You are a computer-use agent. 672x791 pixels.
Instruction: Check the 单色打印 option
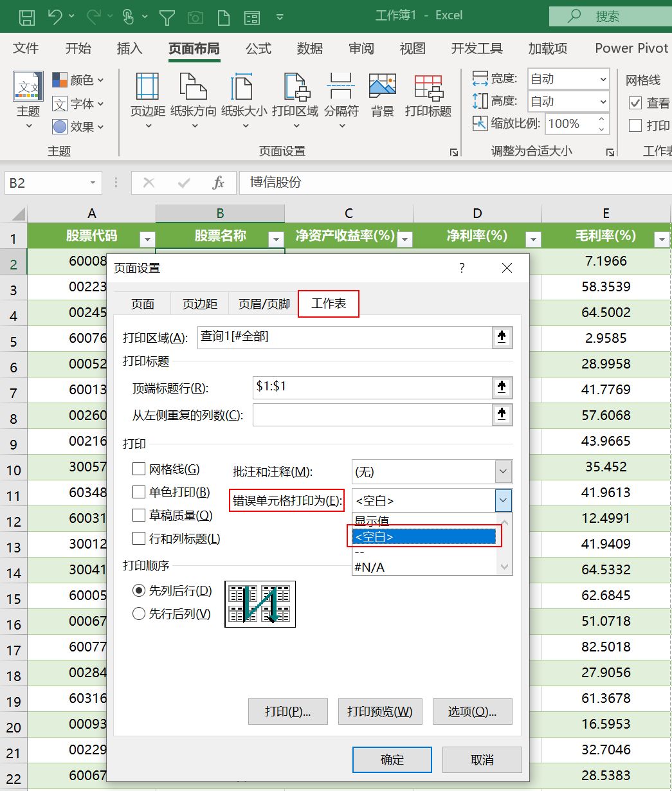coord(138,492)
